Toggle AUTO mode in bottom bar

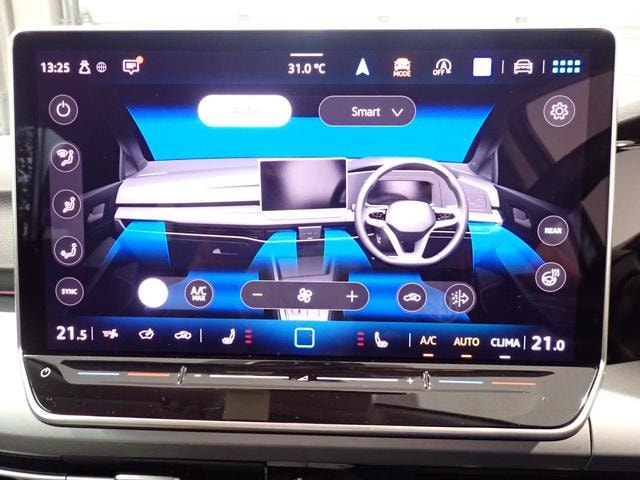click(x=466, y=342)
